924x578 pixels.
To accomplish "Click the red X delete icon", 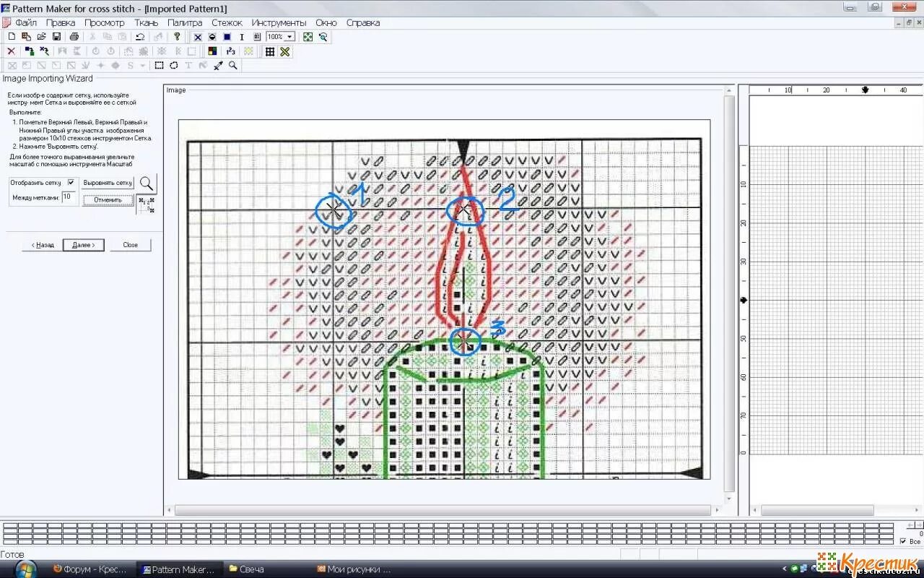I will 11,51.
